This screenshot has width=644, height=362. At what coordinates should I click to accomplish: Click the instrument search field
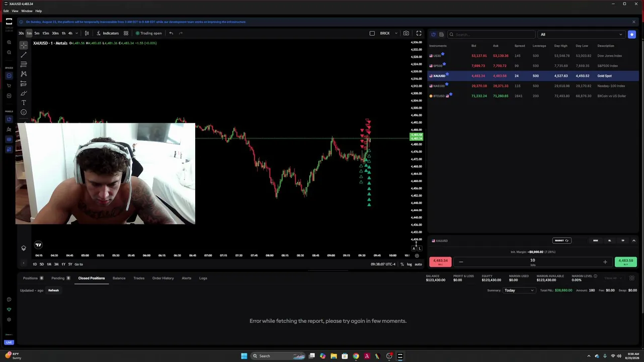click(491, 34)
